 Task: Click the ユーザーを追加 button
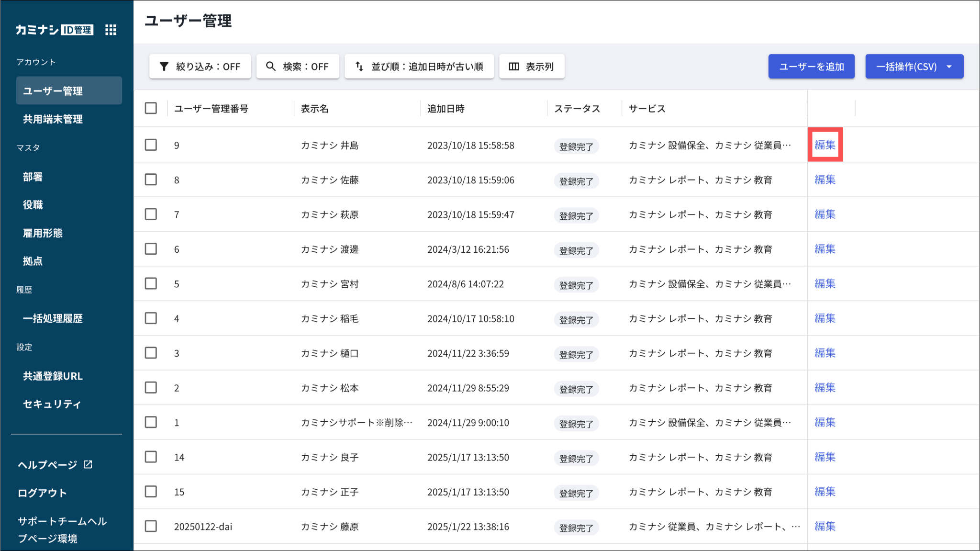pos(811,67)
